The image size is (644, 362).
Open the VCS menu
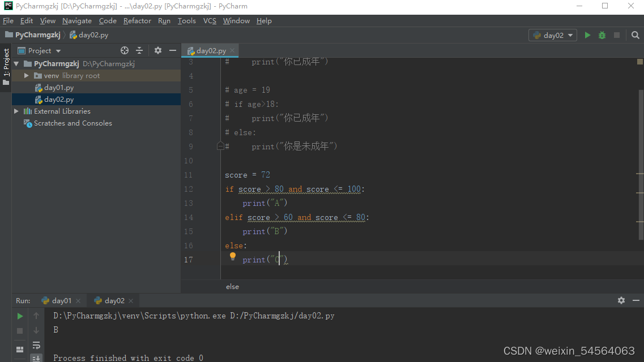click(210, 21)
